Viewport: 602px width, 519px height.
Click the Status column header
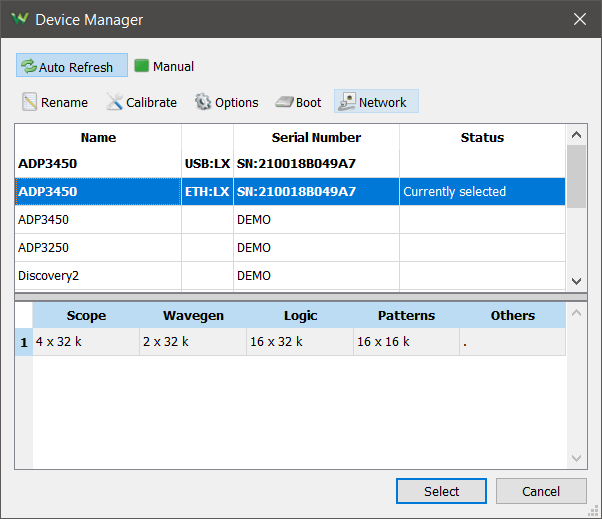click(x=482, y=137)
